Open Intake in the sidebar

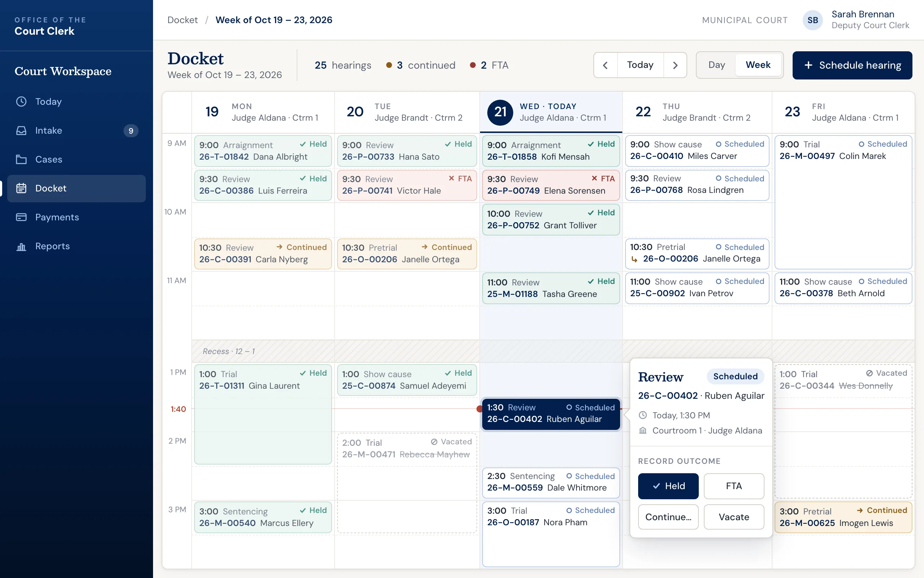(x=77, y=130)
